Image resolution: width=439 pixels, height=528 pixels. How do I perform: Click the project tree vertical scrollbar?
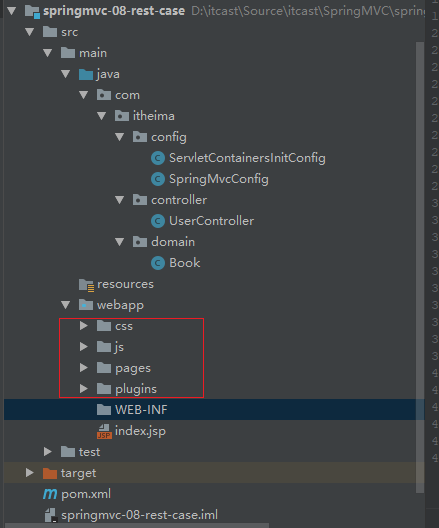[420, 267]
